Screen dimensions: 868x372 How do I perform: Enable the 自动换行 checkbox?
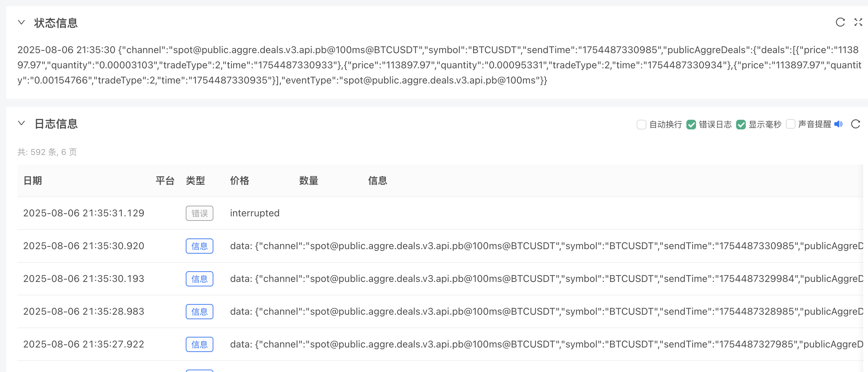coord(641,125)
